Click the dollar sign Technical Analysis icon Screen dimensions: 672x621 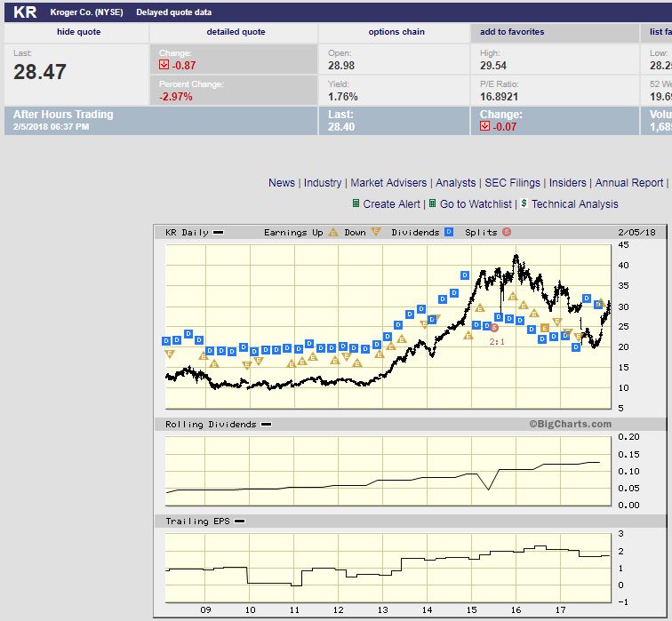524,203
